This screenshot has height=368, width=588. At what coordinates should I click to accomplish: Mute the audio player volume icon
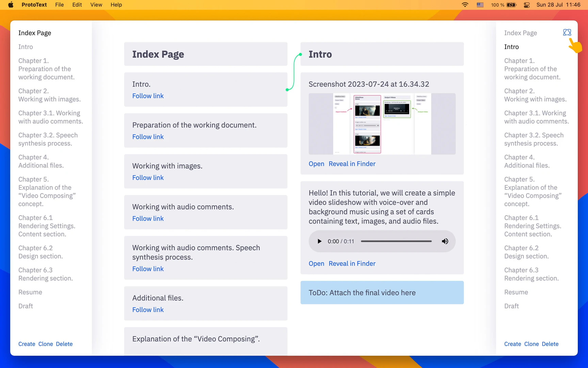pyautogui.click(x=445, y=241)
